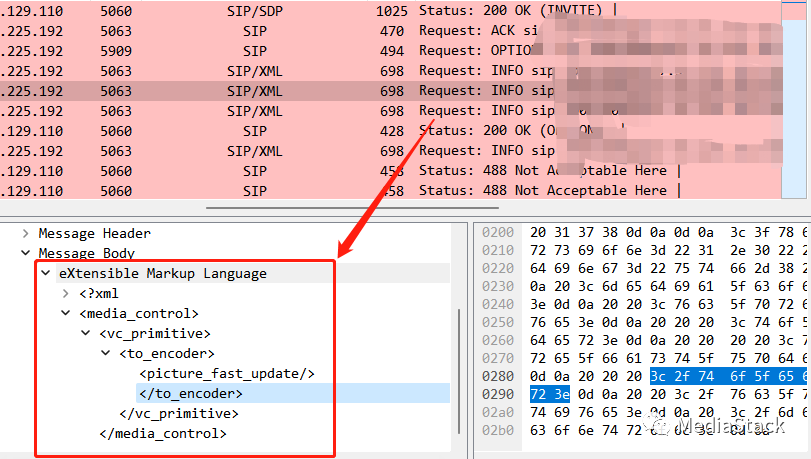Collapse the <vc_primitive> opening element
The height and width of the screenshot is (459, 811).
(86, 333)
